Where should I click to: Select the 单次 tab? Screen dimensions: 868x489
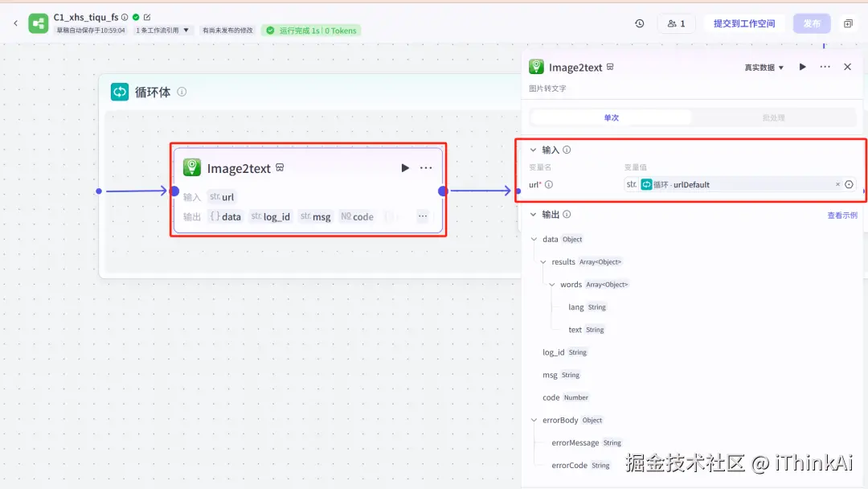611,117
